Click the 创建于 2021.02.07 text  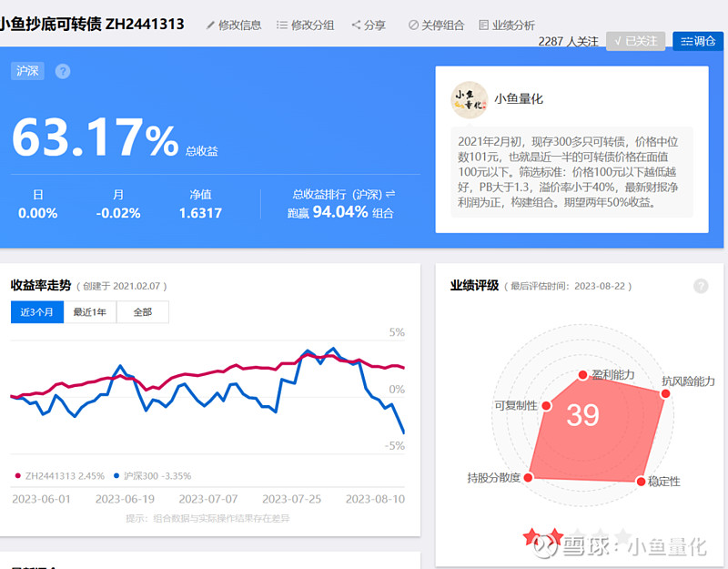(121, 286)
